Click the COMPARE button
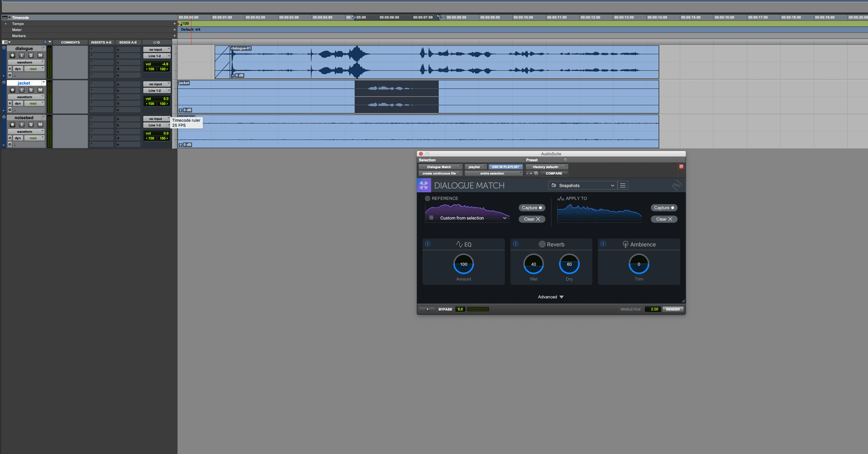Viewport: 868px width, 454px height. [554, 174]
